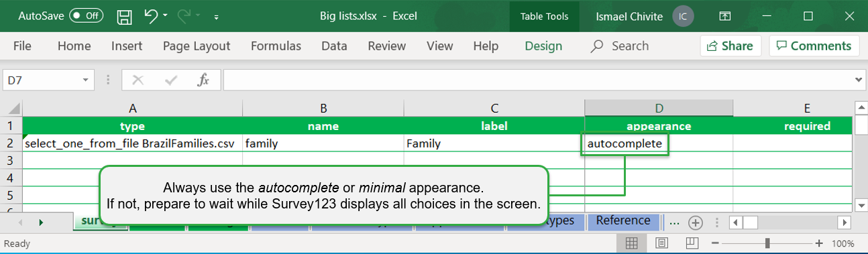Switch to Page Break Preview icon
The height and width of the screenshot is (254, 868).
tap(692, 243)
